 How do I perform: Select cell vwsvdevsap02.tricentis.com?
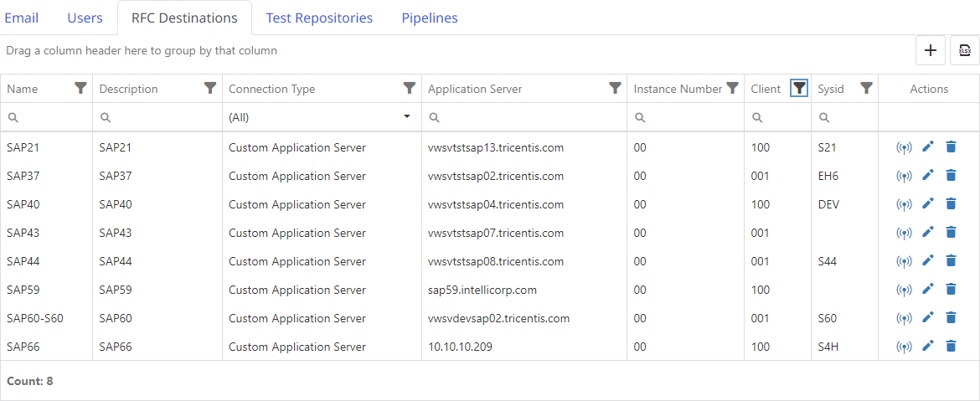pyautogui.click(x=498, y=319)
